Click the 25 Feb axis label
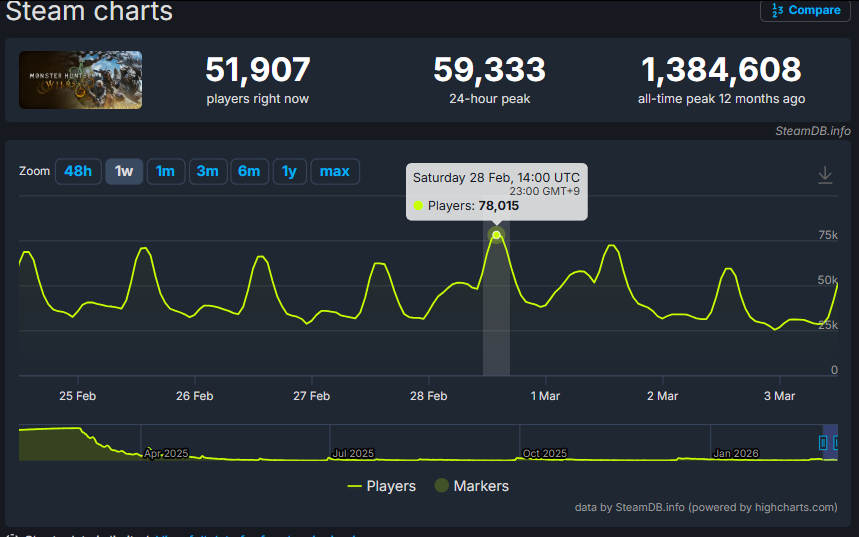 point(78,396)
